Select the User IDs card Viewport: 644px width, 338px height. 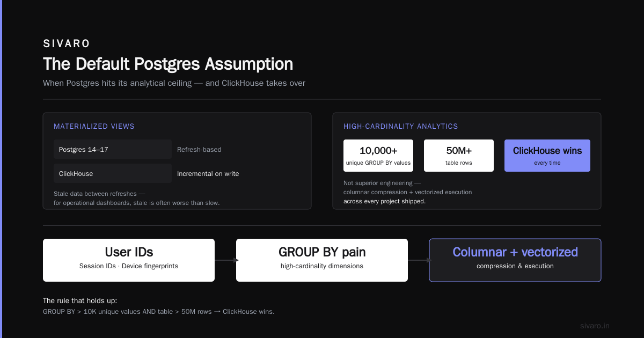coord(129,260)
